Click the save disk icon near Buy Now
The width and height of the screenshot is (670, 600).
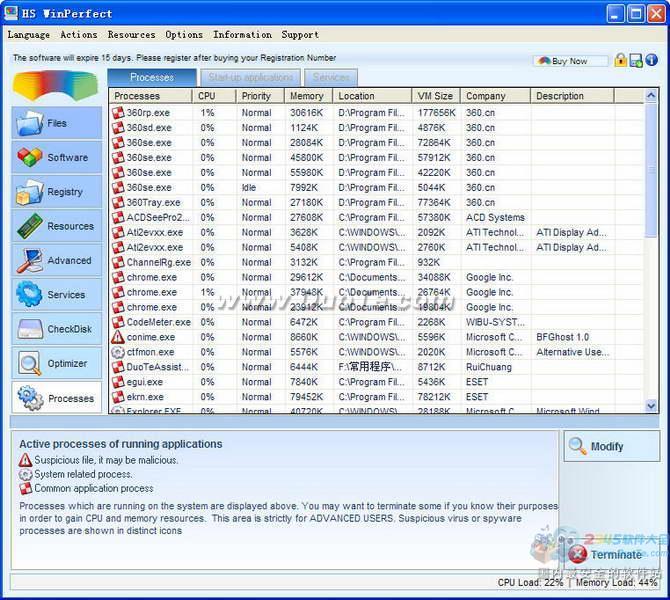pos(636,61)
